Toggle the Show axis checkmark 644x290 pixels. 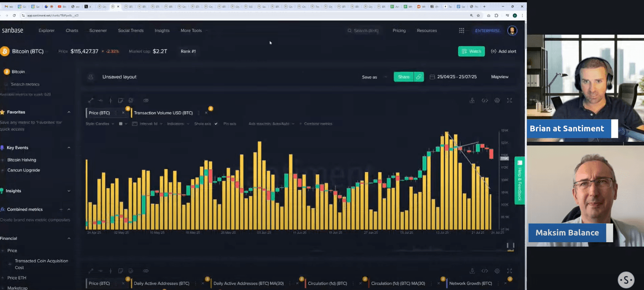pos(216,124)
